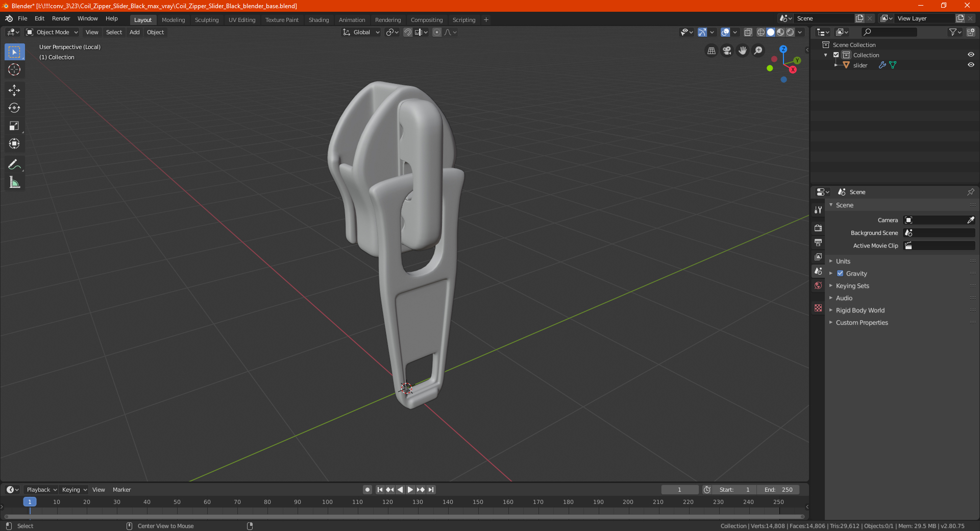This screenshot has height=531, width=980.
Task: Hide the slider object with eye icon
Action: coord(971,65)
